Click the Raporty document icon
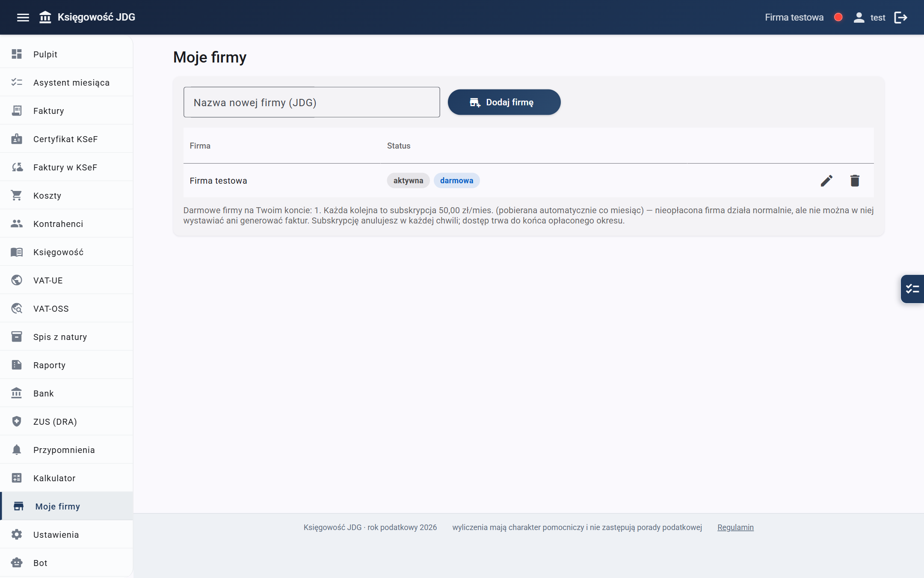The height and width of the screenshot is (578, 924). tap(17, 365)
